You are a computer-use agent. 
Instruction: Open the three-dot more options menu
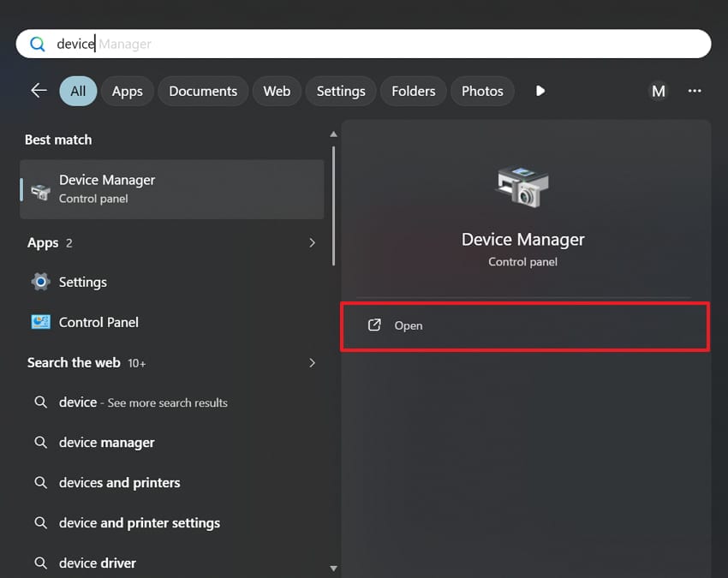695,91
